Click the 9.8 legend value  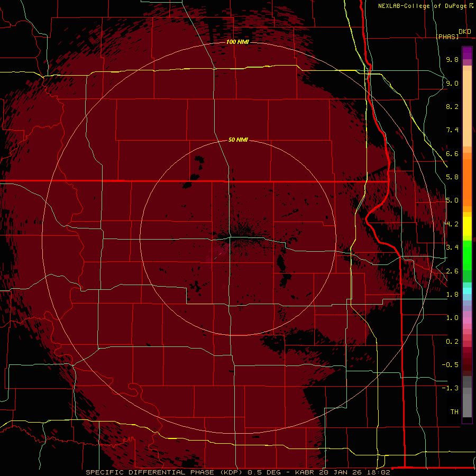pyautogui.click(x=452, y=59)
